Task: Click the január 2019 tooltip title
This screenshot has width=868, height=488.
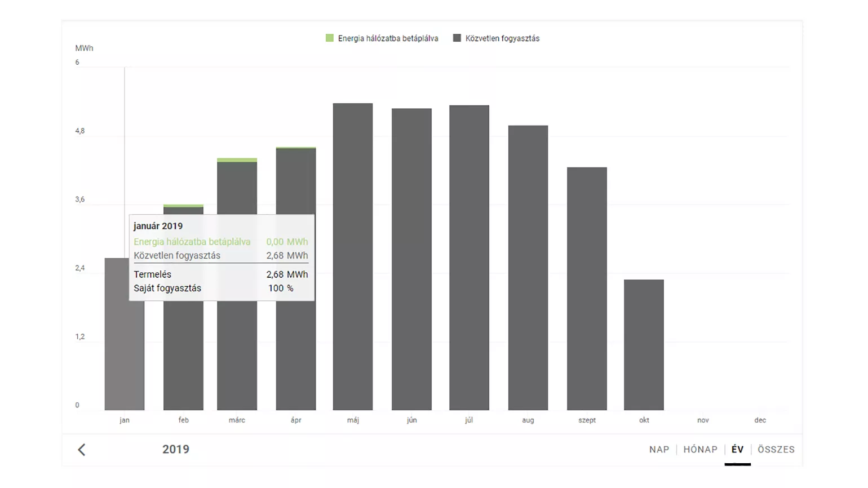Action: coord(158,226)
